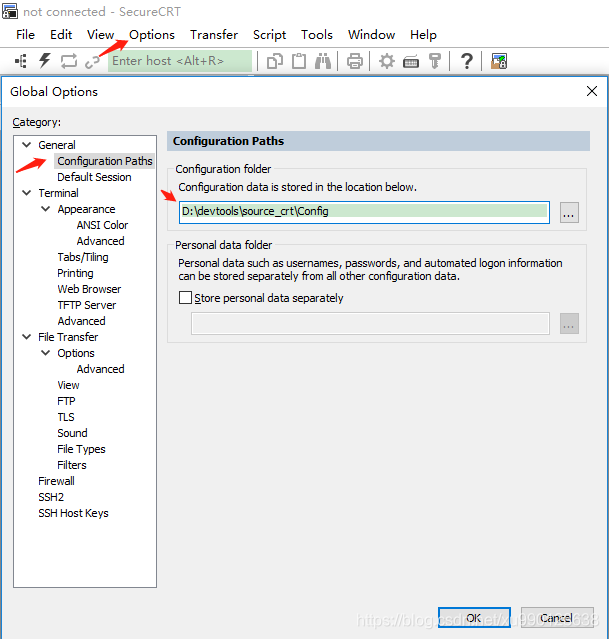Select FTP in category tree
This screenshot has height=639, width=609.
click(66, 401)
